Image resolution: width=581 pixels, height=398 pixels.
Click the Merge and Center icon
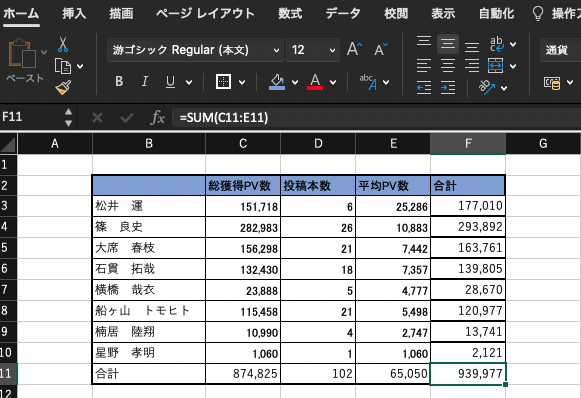tap(496, 66)
